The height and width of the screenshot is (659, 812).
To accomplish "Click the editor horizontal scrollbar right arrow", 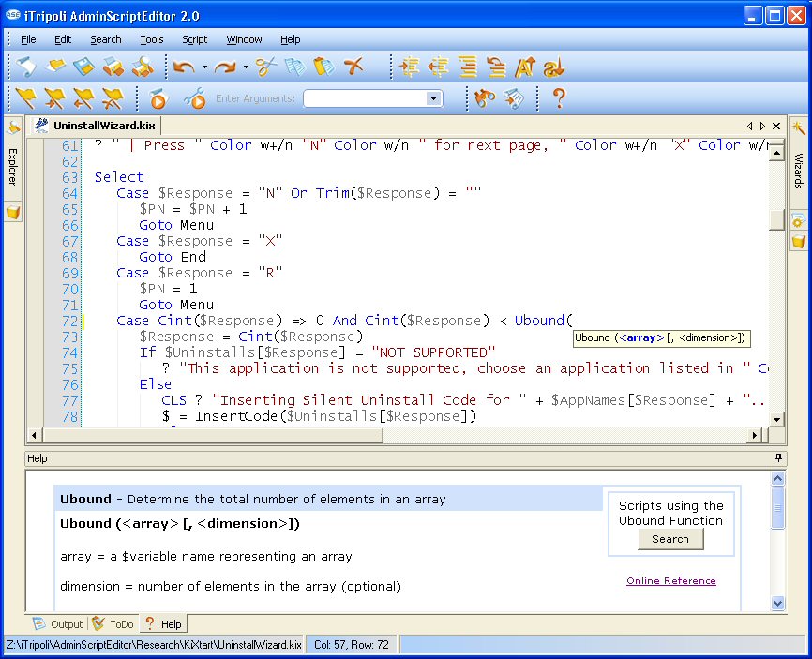I will click(x=755, y=435).
